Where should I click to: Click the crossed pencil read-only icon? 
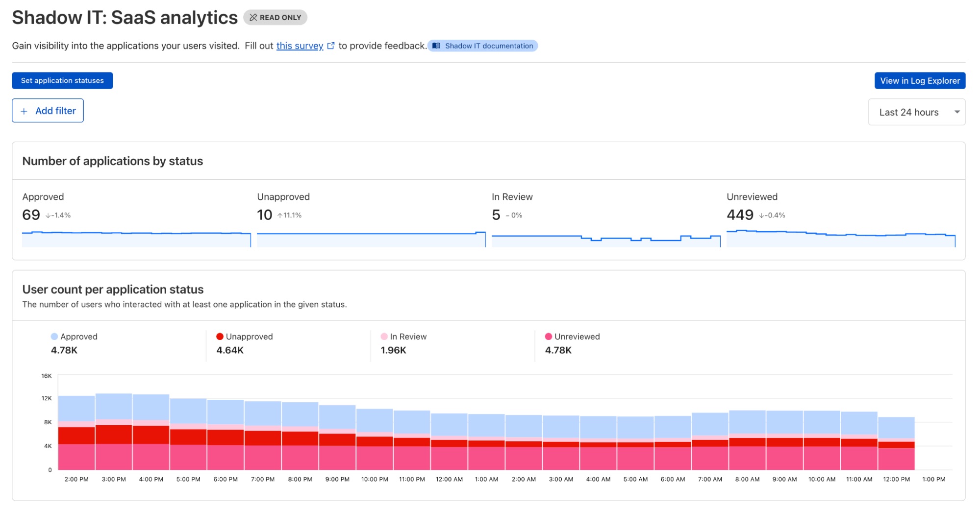253,17
